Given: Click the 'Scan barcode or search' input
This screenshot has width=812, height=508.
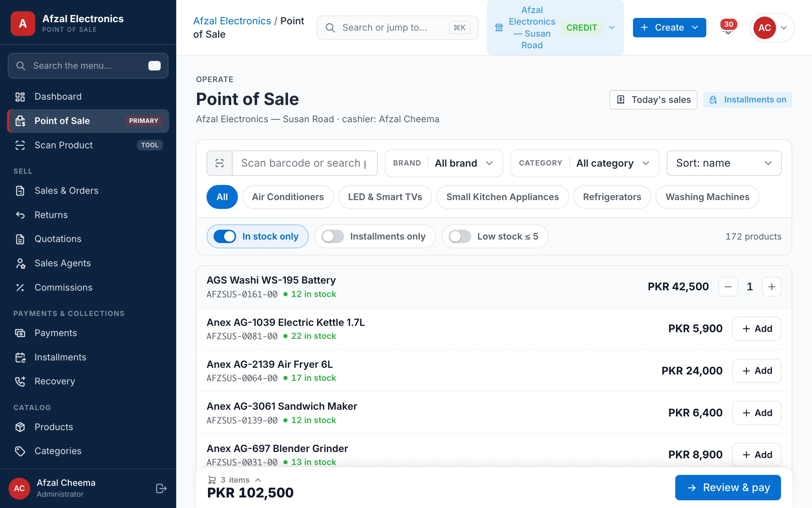Looking at the screenshot, I should [304, 163].
